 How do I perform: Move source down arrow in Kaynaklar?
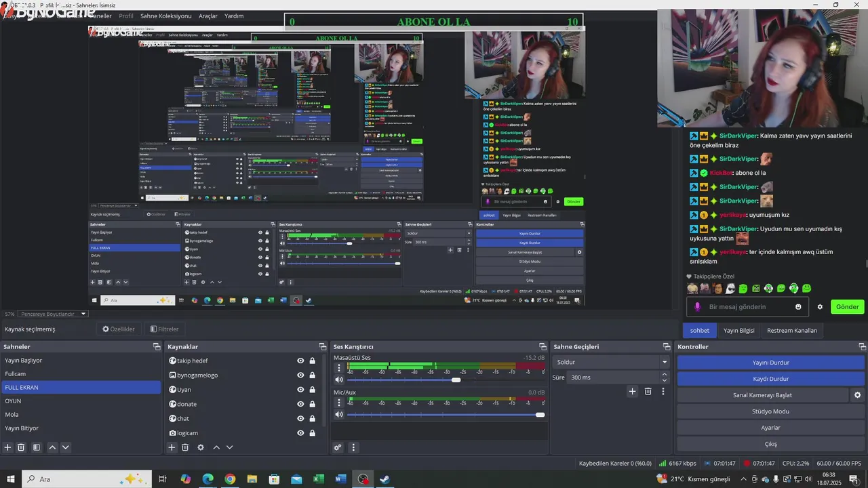click(229, 447)
